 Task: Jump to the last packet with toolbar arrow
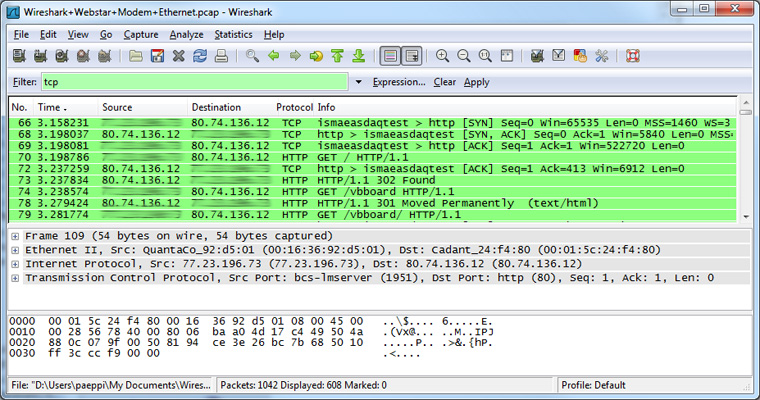pyautogui.click(x=359, y=56)
